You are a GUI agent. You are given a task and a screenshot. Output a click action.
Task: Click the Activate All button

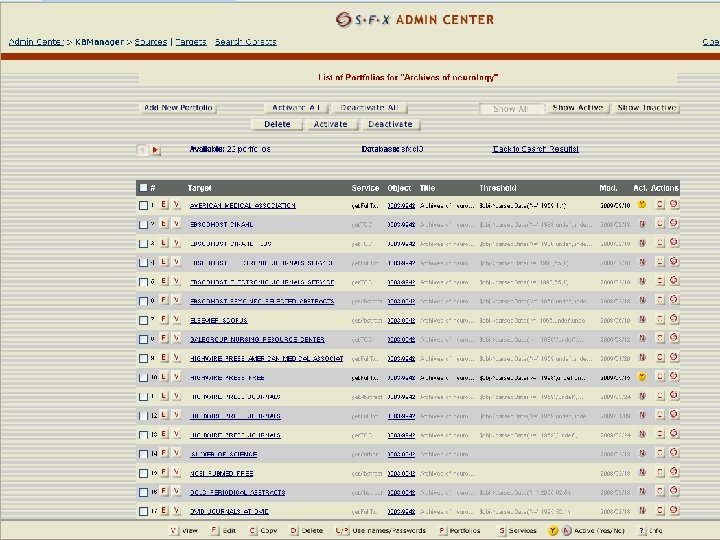(296, 108)
